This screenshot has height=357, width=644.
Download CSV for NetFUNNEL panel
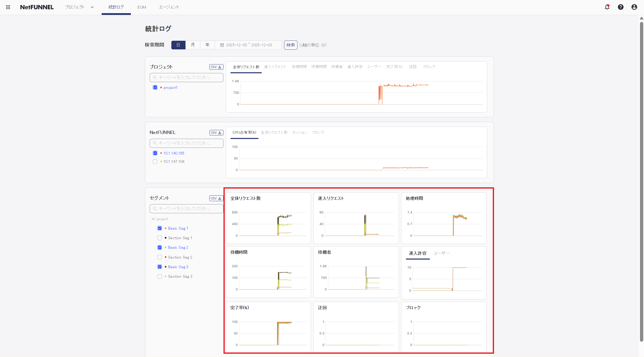point(216,133)
